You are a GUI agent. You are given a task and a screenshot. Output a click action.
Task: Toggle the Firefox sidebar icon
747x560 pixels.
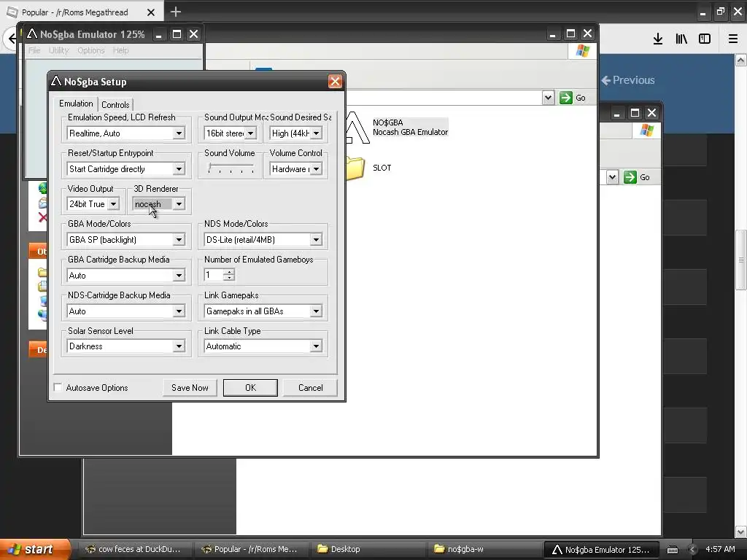pyautogui.click(x=705, y=39)
